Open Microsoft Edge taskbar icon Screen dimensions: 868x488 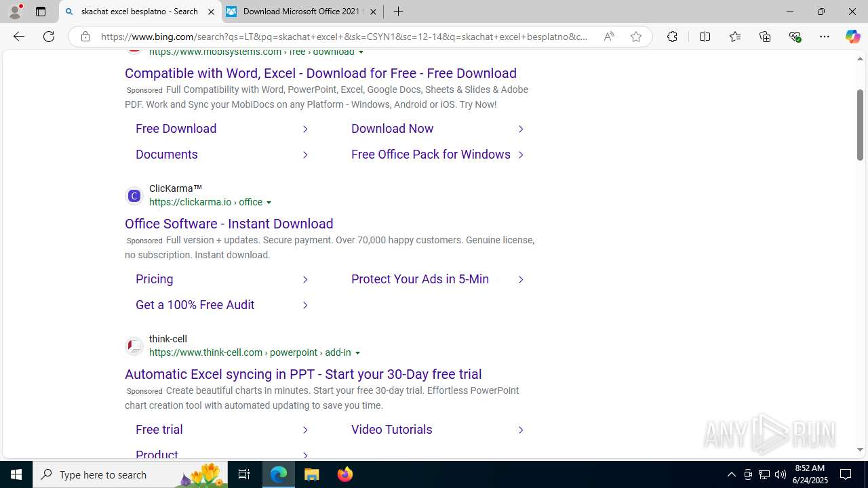pyautogui.click(x=279, y=474)
